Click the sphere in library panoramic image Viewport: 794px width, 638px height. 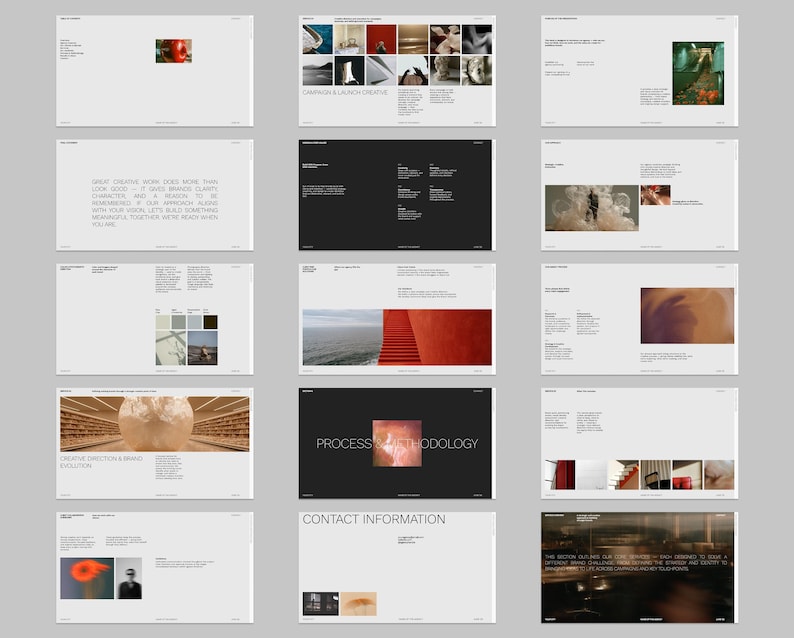coord(156,424)
